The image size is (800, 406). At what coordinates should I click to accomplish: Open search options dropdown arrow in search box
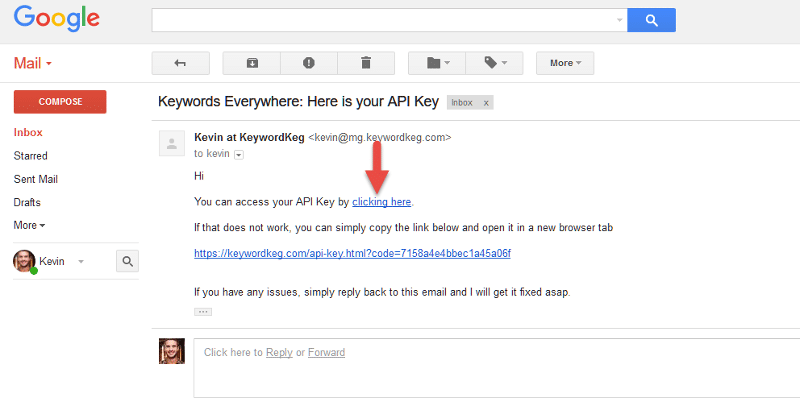pyautogui.click(x=619, y=20)
